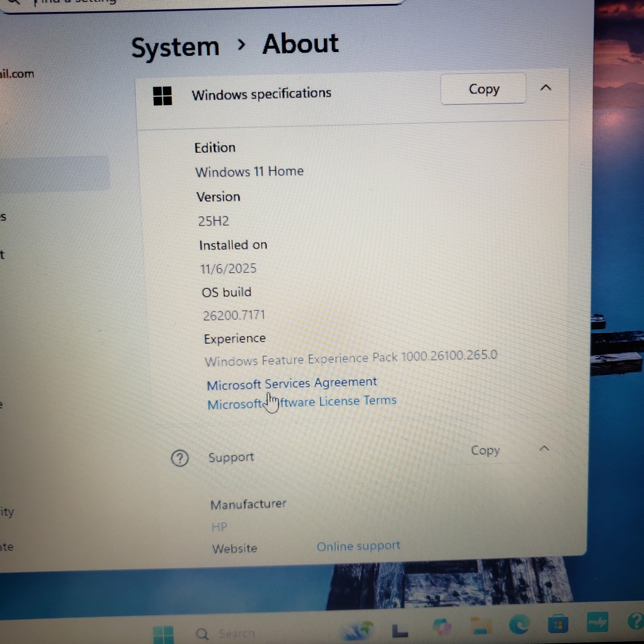Open the myHP app in taskbar
Viewport: 644px width, 644px height.
coord(597,622)
